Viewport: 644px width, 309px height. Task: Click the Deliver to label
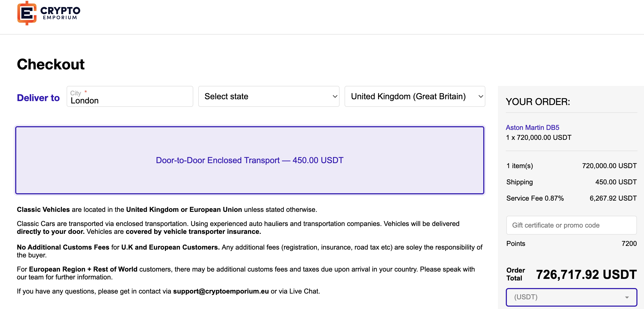[x=38, y=98]
